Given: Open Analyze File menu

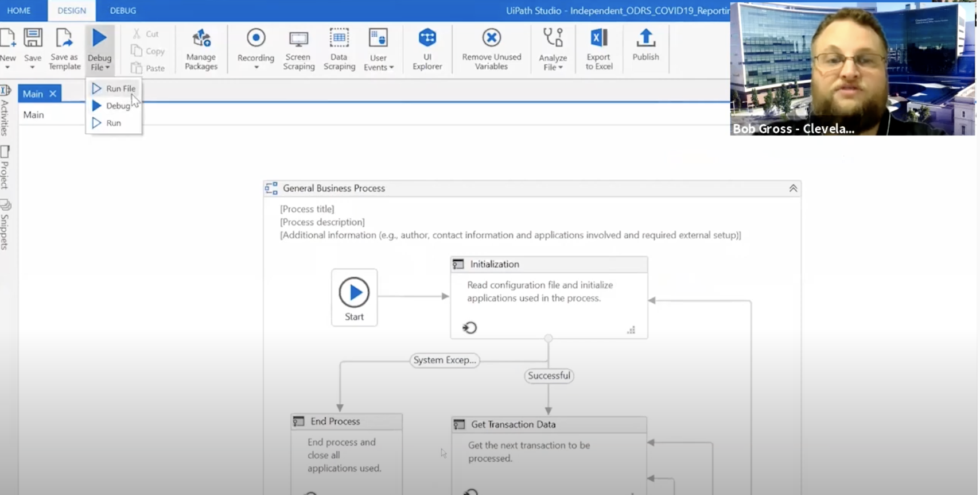Looking at the screenshot, I should (553, 49).
